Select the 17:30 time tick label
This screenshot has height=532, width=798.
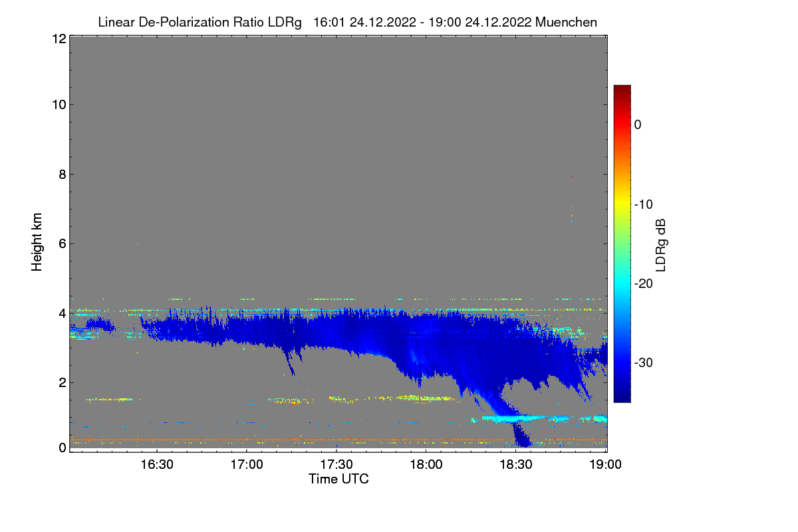(336, 464)
